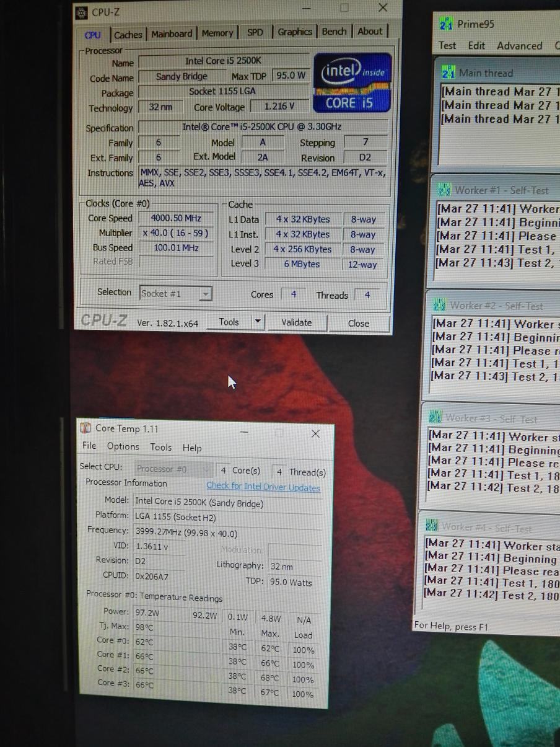
Task: Switch to the Bench tab in CPU-Z
Action: tap(334, 31)
